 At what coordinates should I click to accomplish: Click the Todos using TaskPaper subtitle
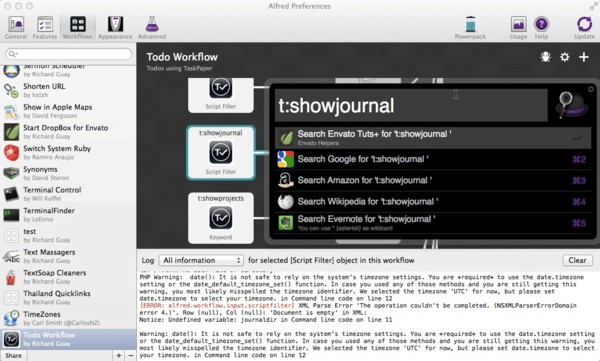179,69
